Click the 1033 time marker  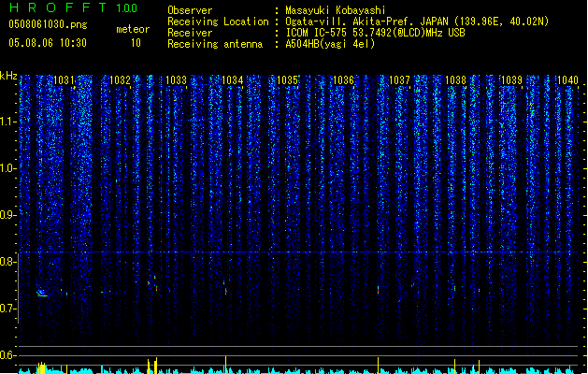point(176,80)
